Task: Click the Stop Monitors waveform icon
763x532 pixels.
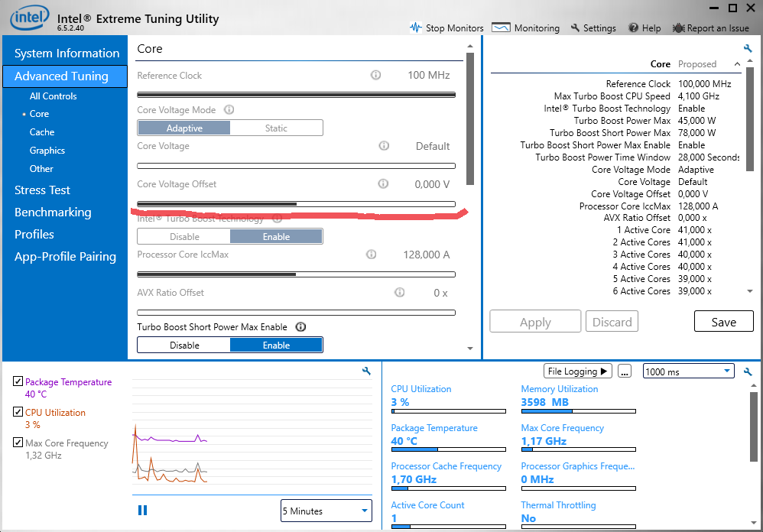Action: (x=416, y=28)
